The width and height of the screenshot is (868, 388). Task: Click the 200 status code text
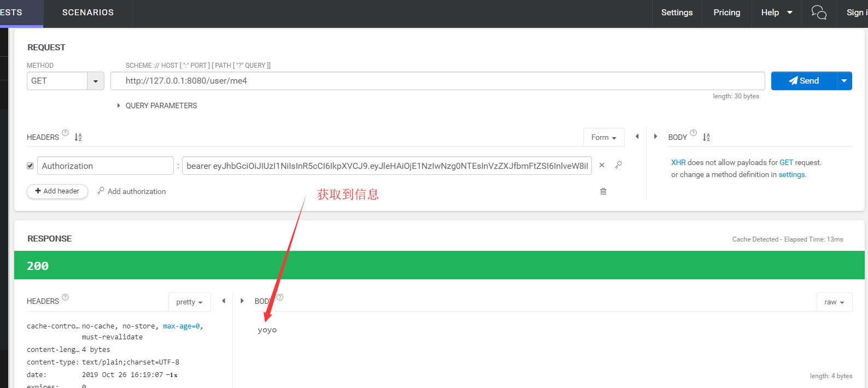pyautogui.click(x=38, y=266)
